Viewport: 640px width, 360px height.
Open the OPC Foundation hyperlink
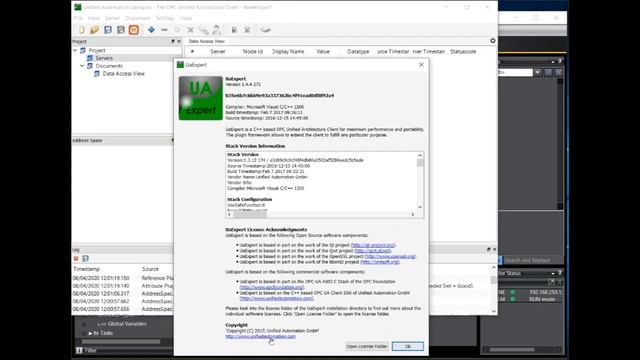272,287
